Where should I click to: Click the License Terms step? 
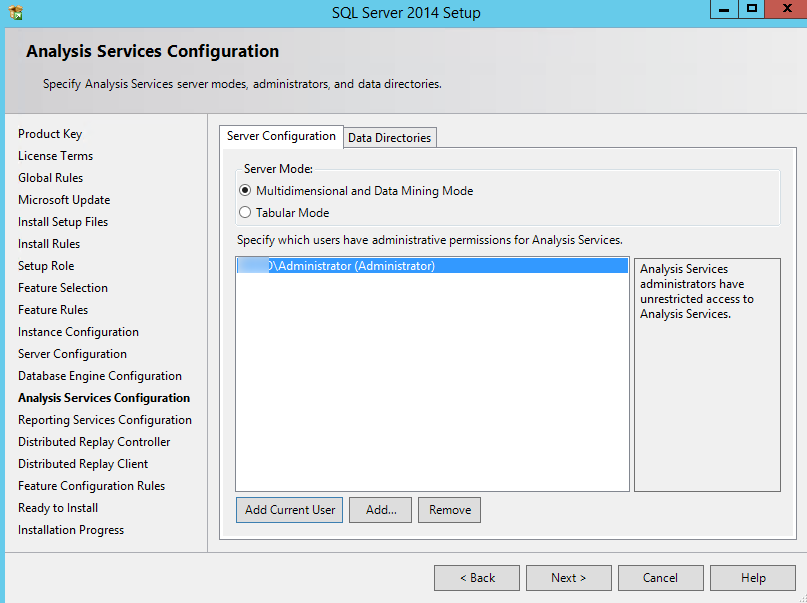(x=56, y=156)
